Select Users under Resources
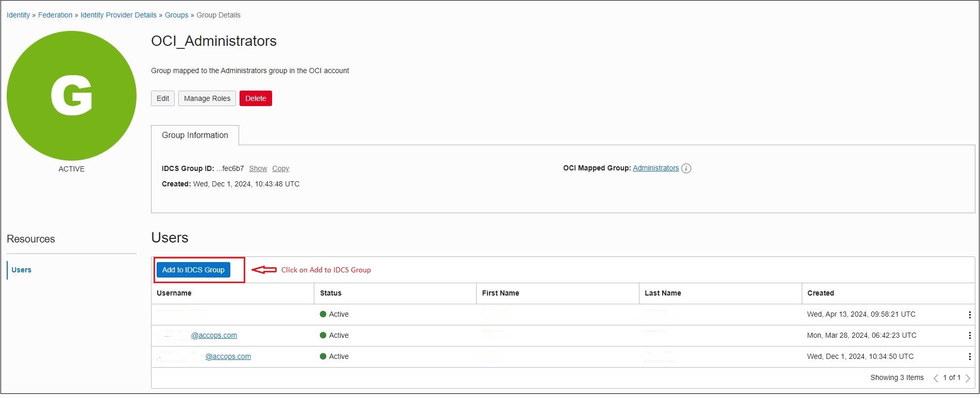The width and height of the screenshot is (980, 398). pyautogui.click(x=21, y=270)
